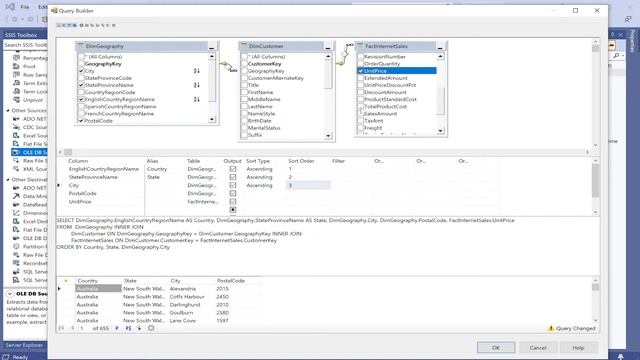Click the Raw File Source icon
The width and height of the screenshot is (640, 360).
coord(16,160)
